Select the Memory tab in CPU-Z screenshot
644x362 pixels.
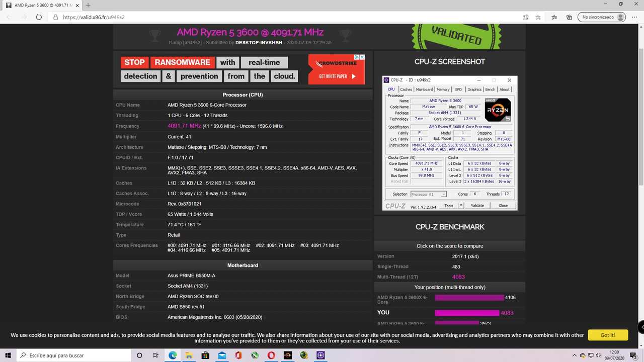(x=443, y=89)
